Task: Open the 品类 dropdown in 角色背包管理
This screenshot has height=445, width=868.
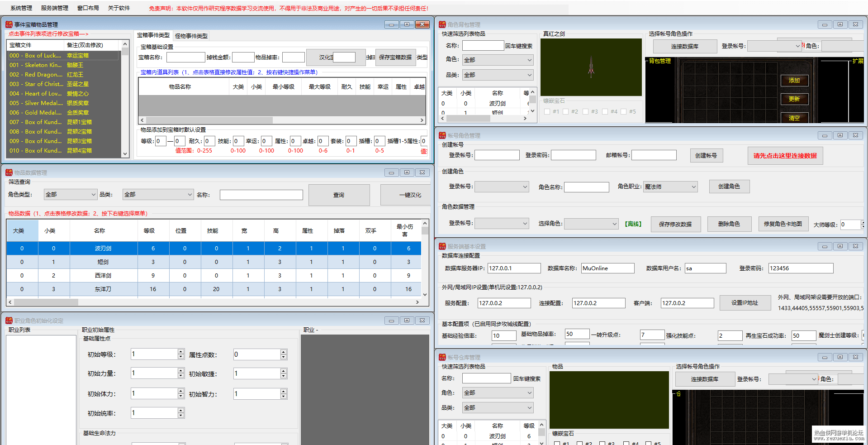Action: [x=498, y=75]
